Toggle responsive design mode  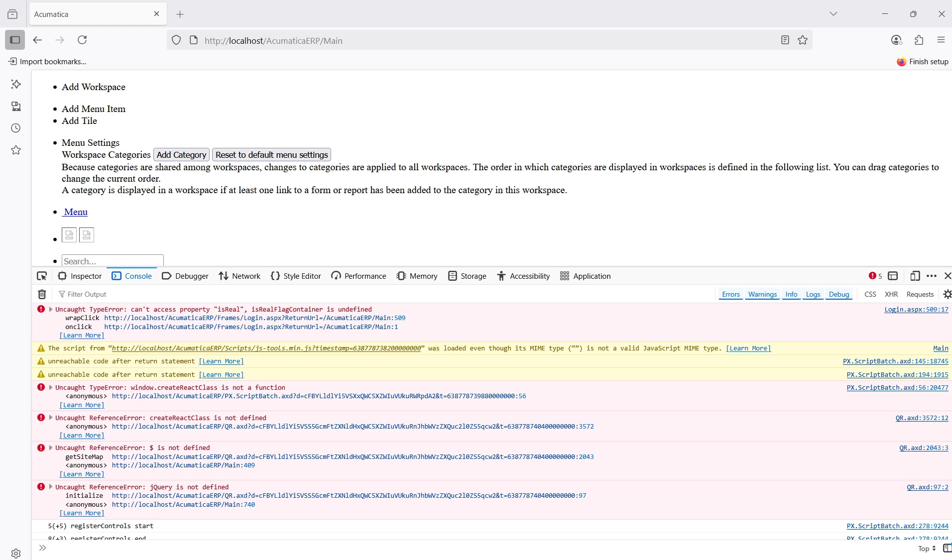click(x=915, y=276)
